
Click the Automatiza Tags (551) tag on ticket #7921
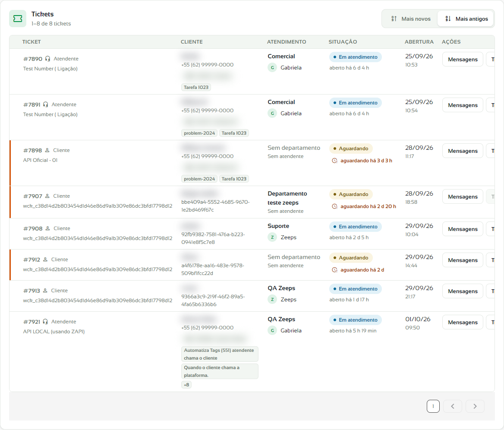coord(220,354)
